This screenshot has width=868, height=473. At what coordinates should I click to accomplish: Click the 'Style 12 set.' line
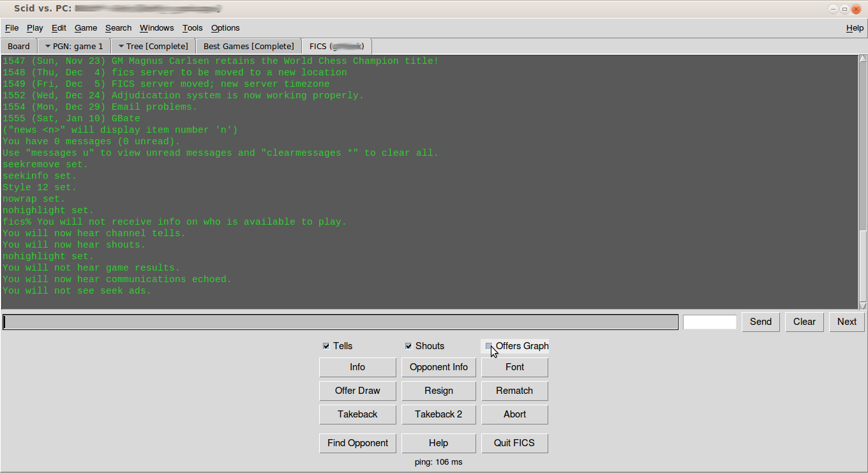point(40,188)
